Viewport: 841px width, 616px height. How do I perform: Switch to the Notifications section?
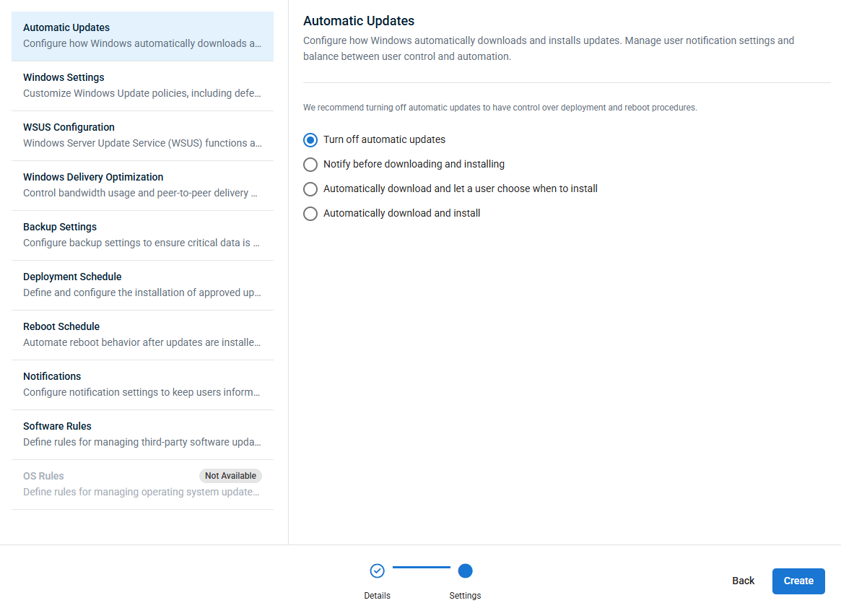(x=142, y=385)
